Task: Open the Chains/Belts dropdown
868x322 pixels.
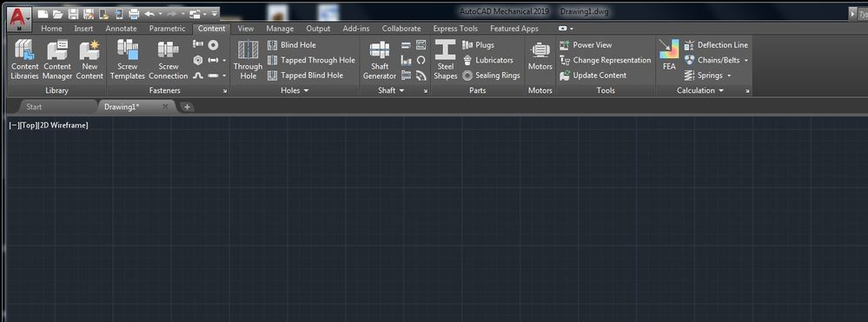Action: [746, 60]
